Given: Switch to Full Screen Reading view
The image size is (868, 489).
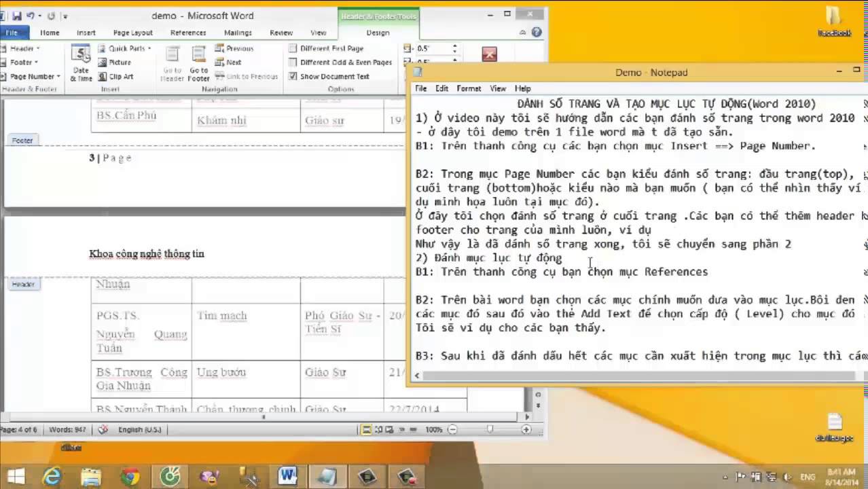Looking at the screenshot, I should 378,429.
